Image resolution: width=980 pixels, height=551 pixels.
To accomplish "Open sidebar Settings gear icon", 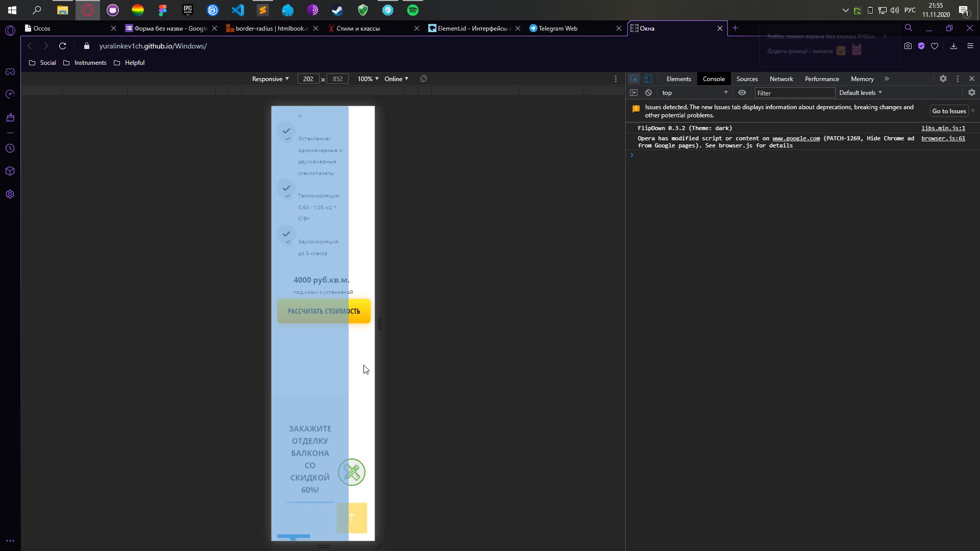I will pos(10,194).
